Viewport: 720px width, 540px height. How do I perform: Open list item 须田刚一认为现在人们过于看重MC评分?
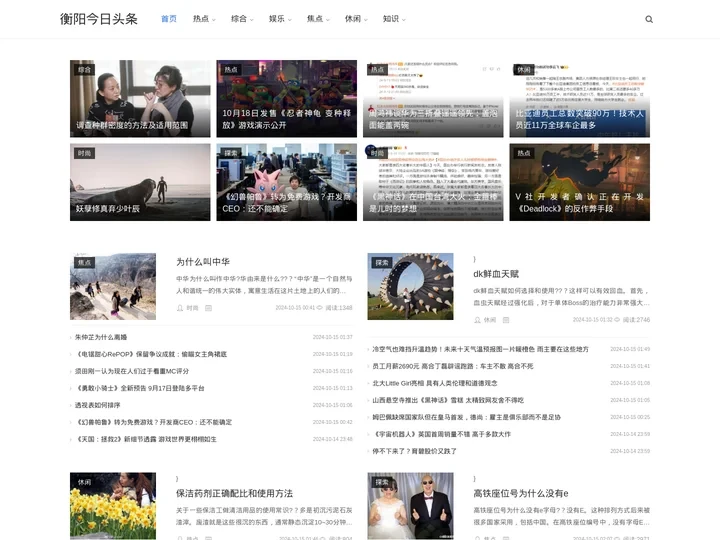pos(132,371)
